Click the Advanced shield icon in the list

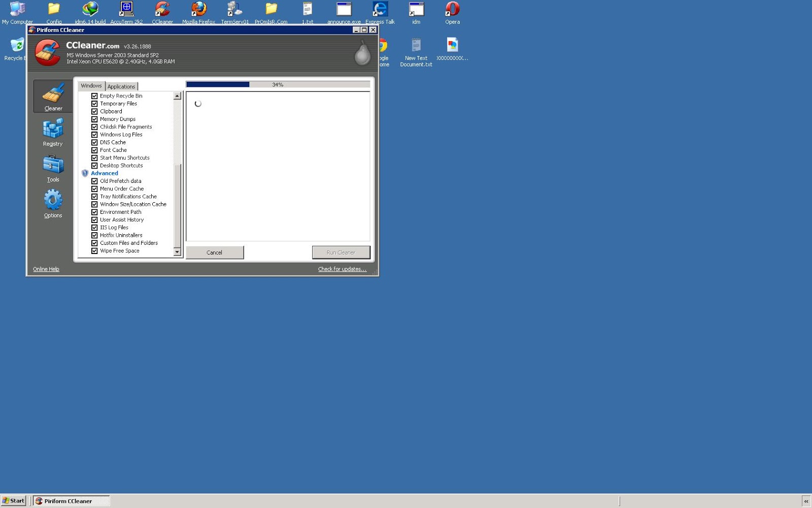85,173
